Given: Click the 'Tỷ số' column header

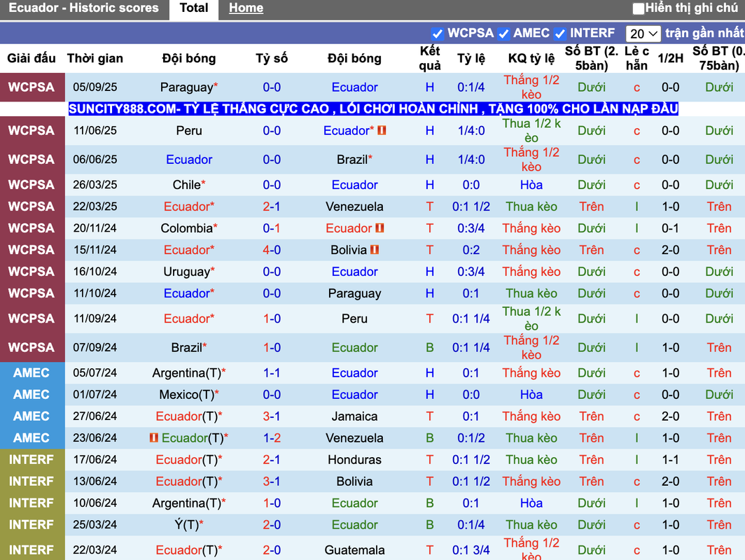Looking at the screenshot, I should (x=272, y=58).
